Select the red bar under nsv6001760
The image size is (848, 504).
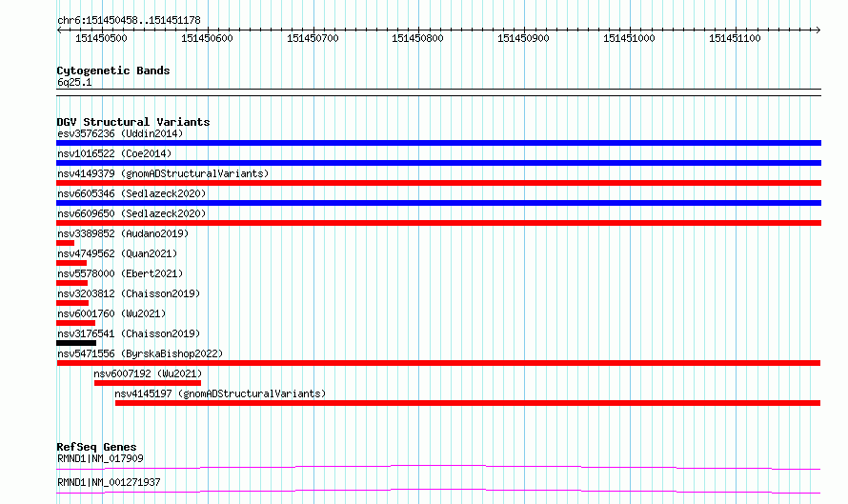(75, 323)
